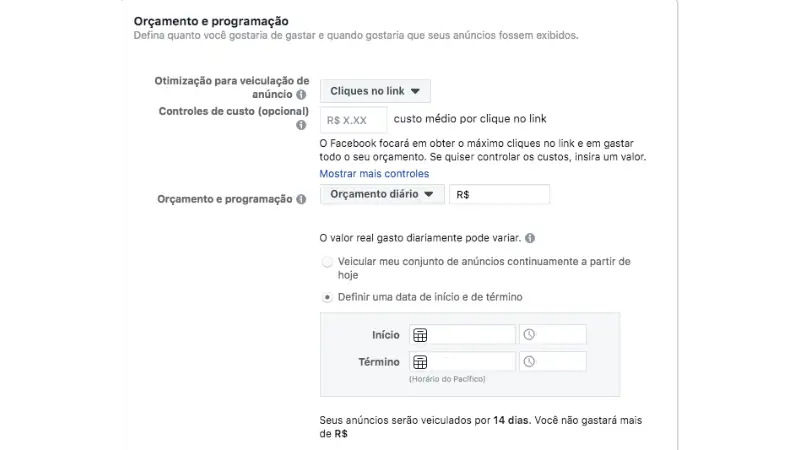Screen dimensions: 800x450
Task: Open the 'Cliques no link' dropdown
Action: pos(375,91)
